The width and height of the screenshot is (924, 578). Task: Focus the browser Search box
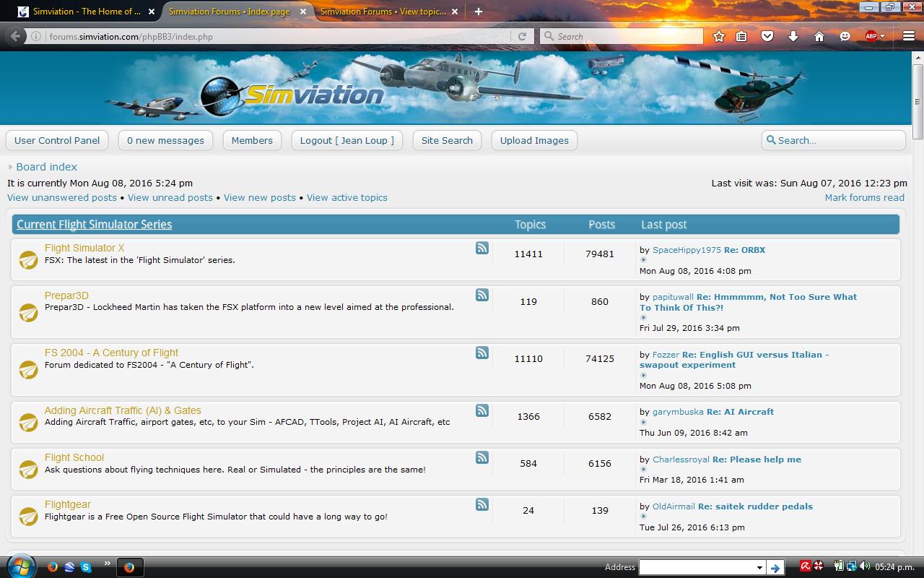pyautogui.click(x=621, y=36)
